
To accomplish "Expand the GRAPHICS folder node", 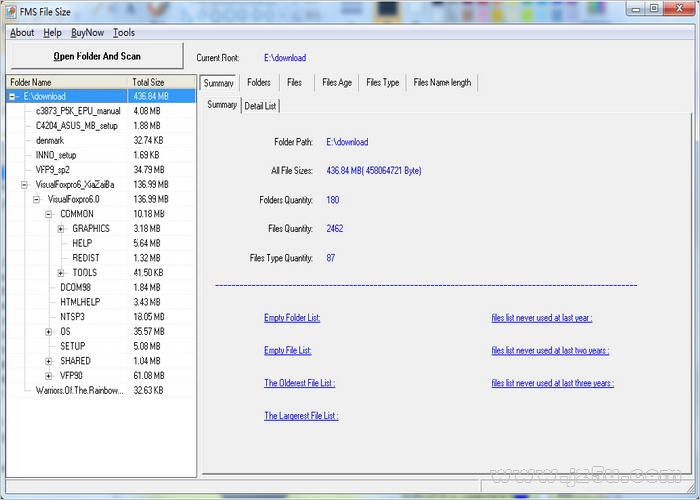I will [61, 229].
